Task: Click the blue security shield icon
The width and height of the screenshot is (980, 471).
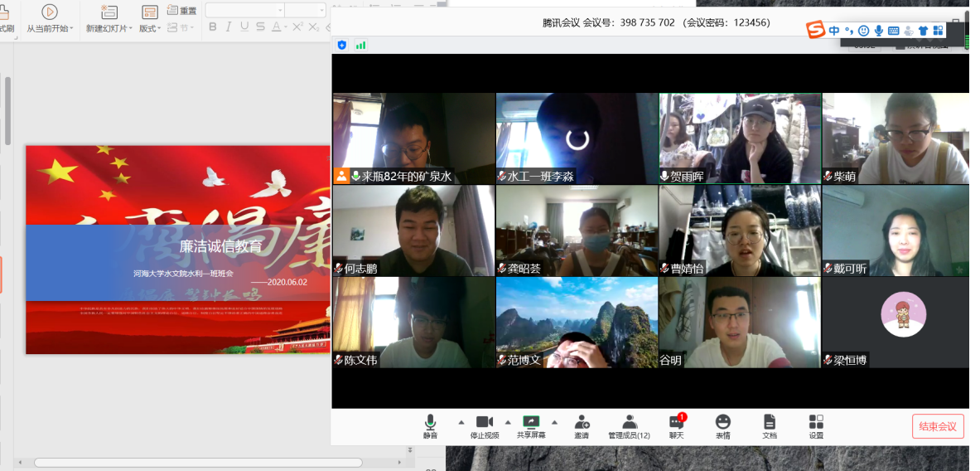Action: click(342, 45)
